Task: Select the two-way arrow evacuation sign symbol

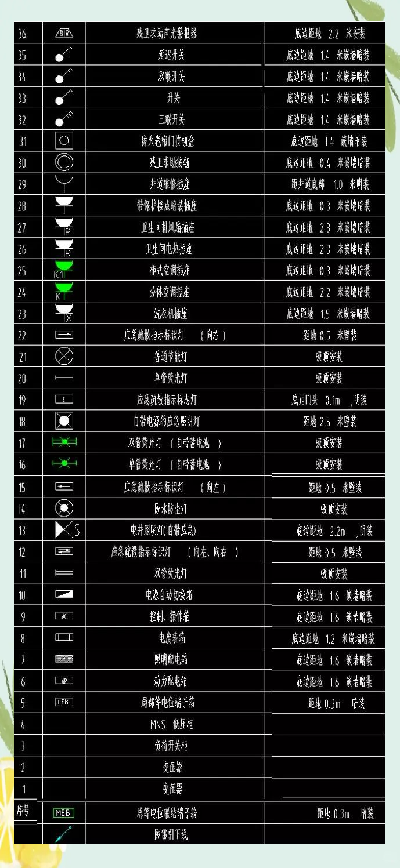Action: pos(64,551)
